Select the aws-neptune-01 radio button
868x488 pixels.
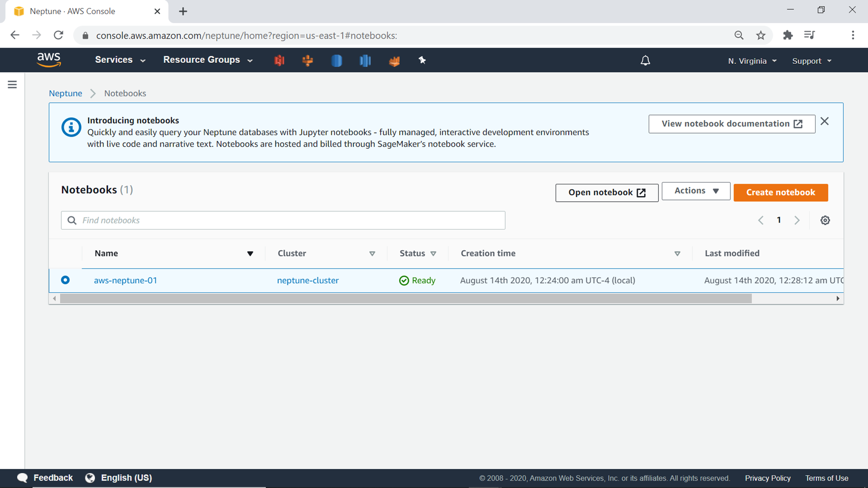pyautogui.click(x=65, y=280)
